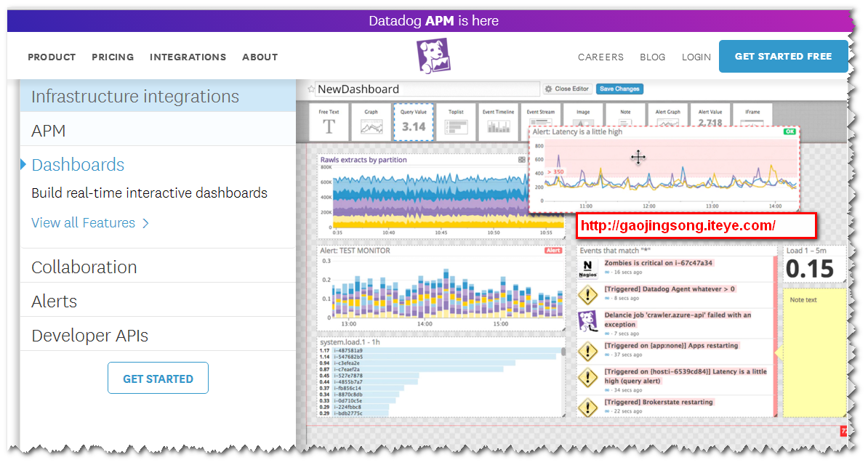Viewport: 868px width, 465px height.
Task: Open the Brokerstate restarting event
Action: coord(658,402)
